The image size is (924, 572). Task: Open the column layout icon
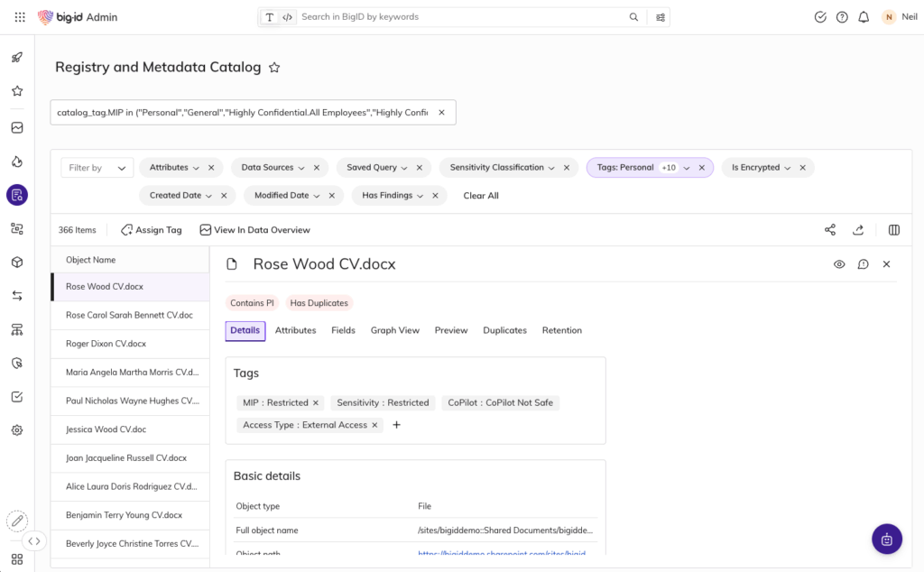[x=894, y=230]
